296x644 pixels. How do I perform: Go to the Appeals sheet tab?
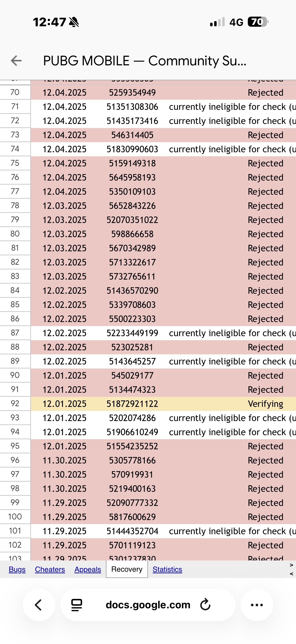[x=88, y=569]
